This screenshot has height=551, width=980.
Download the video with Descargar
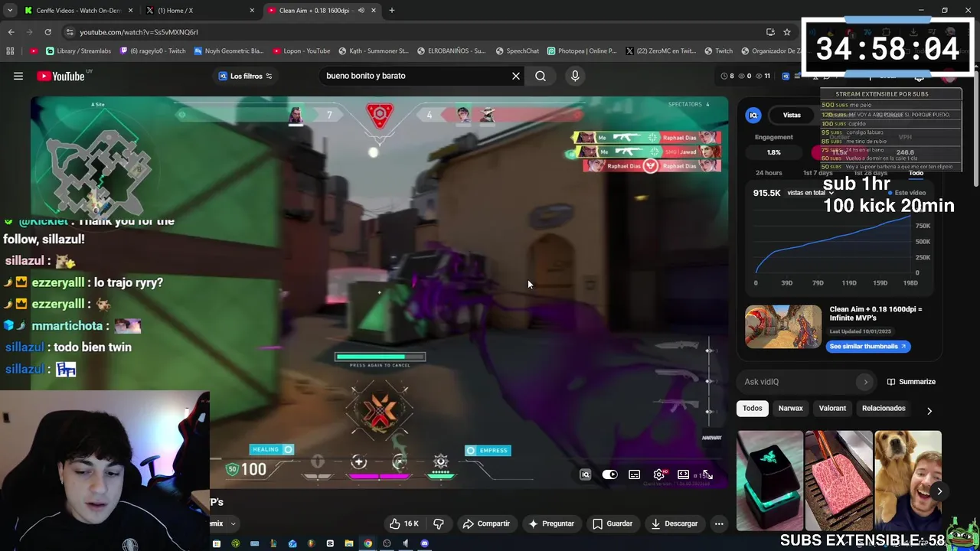[x=675, y=524]
